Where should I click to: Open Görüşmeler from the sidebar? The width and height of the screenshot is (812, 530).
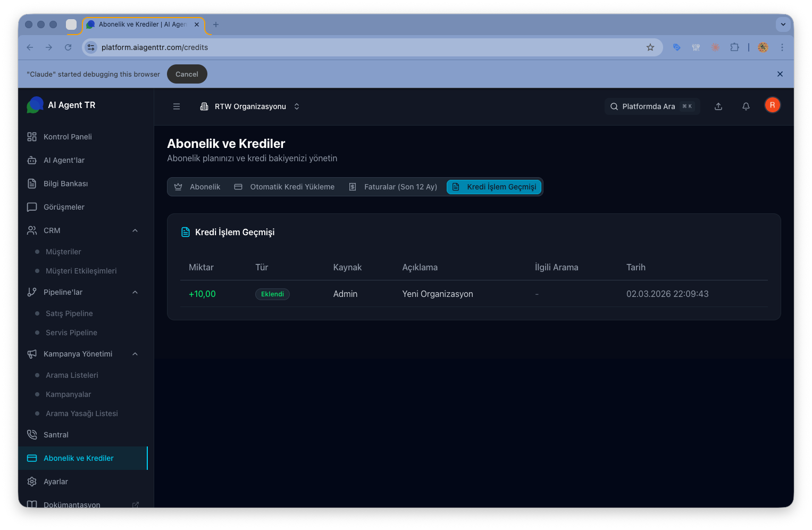tap(83, 207)
